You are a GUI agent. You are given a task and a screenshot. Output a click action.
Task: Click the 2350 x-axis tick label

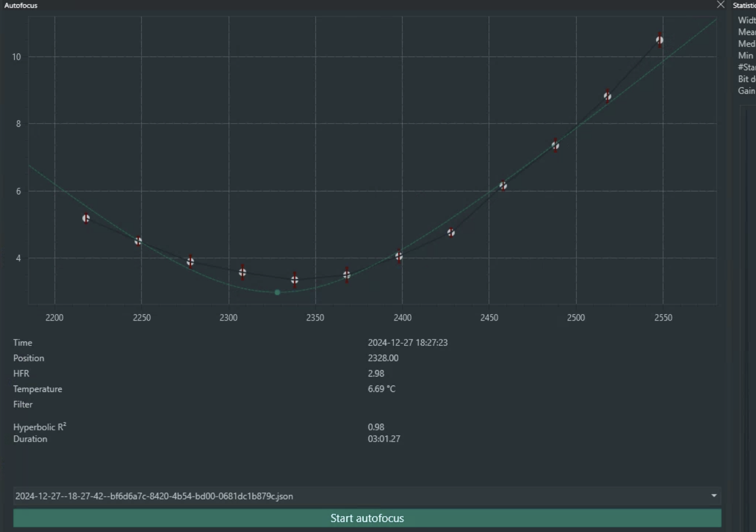(x=315, y=318)
